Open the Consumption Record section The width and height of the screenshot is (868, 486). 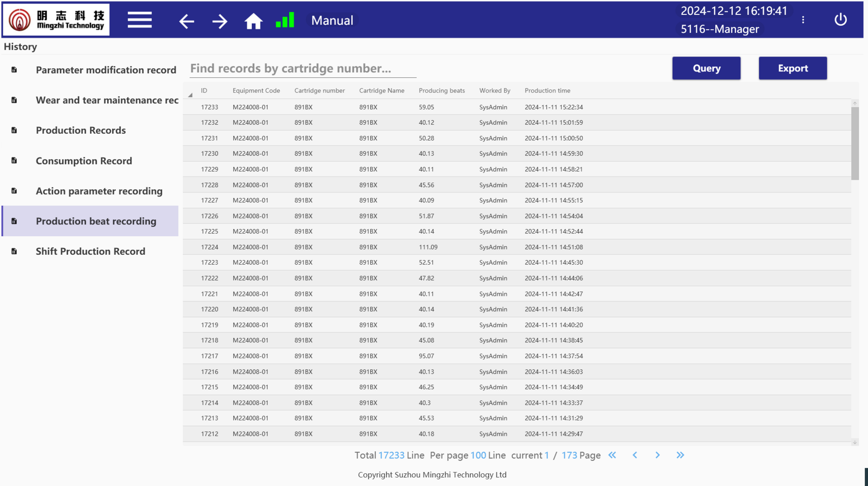tap(84, 161)
